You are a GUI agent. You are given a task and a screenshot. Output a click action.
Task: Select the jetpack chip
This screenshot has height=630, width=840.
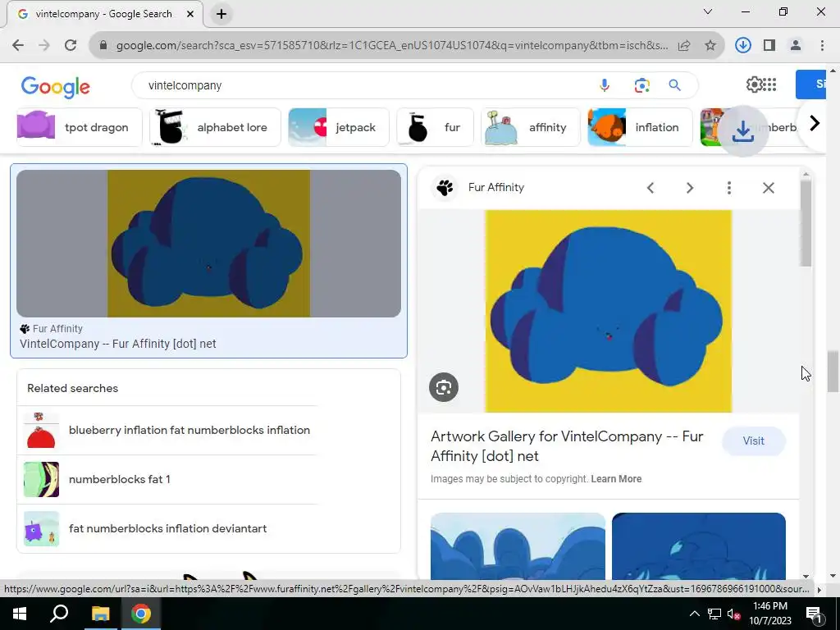pos(339,127)
